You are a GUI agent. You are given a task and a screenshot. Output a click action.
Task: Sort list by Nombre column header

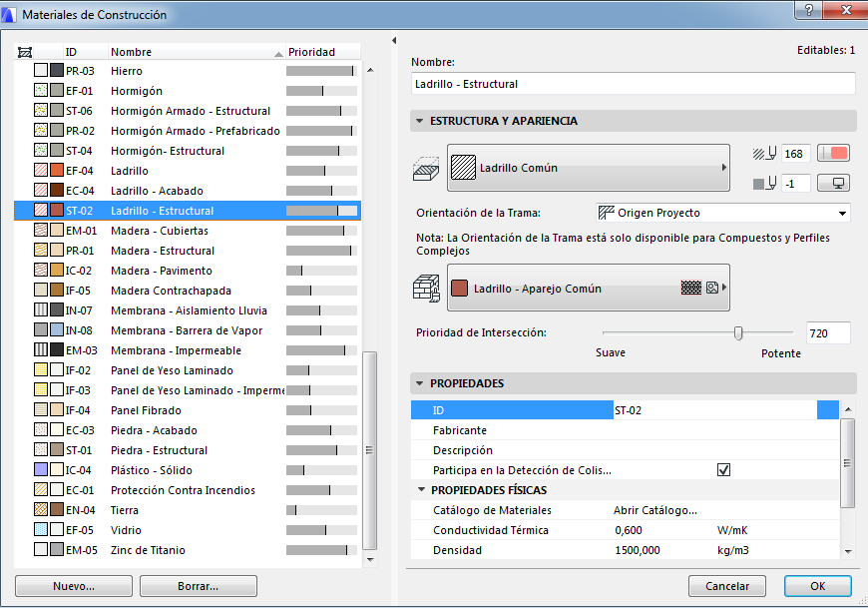pos(197,52)
